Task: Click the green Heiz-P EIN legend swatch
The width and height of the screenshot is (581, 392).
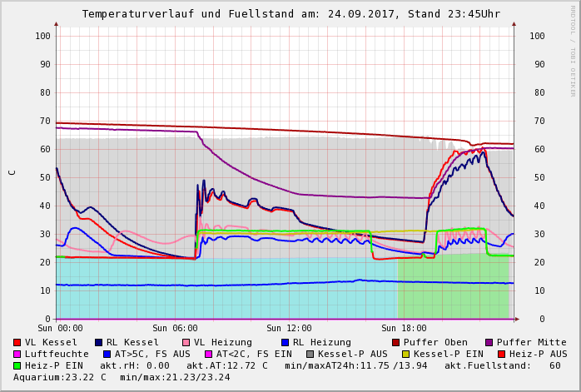Action: coord(17,365)
